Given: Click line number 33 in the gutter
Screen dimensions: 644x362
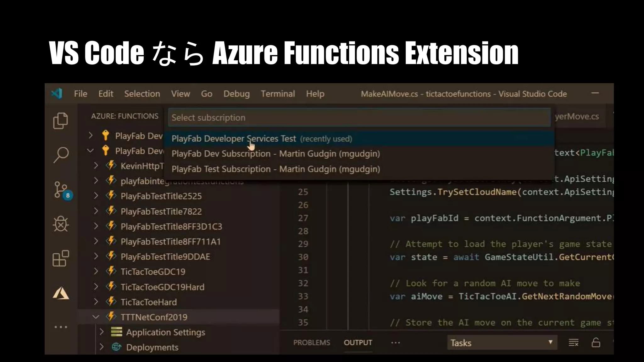Looking at the screenshot, I should [303, 296].
